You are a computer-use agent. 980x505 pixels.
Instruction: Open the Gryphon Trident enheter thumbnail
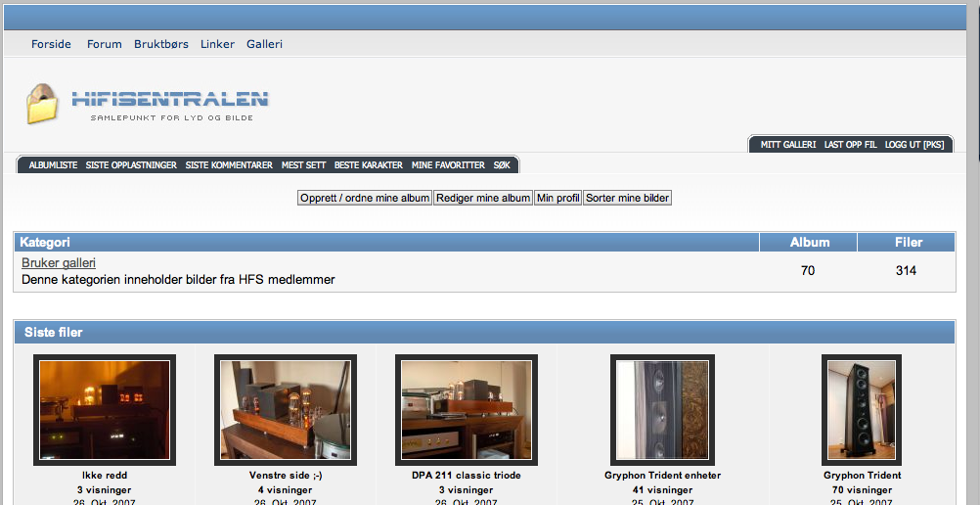coord(662,410)
